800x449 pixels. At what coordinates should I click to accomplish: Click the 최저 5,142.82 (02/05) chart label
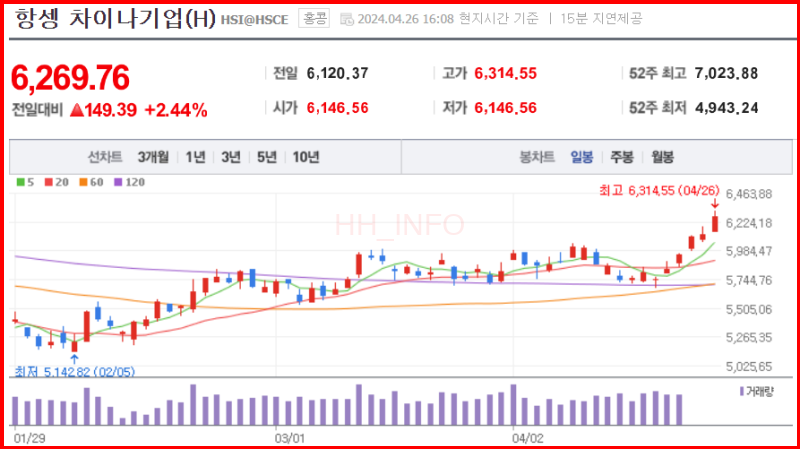click(x=74, y=372)
